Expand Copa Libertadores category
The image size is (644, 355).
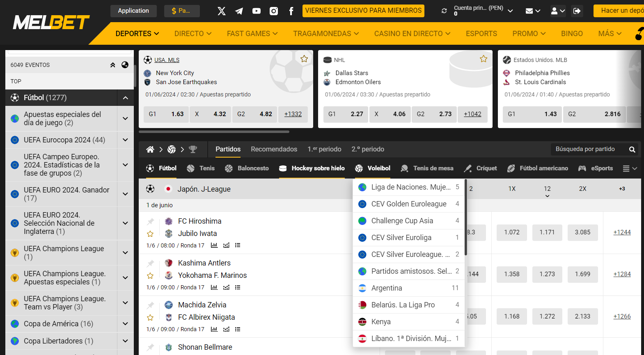pos(126,341)
